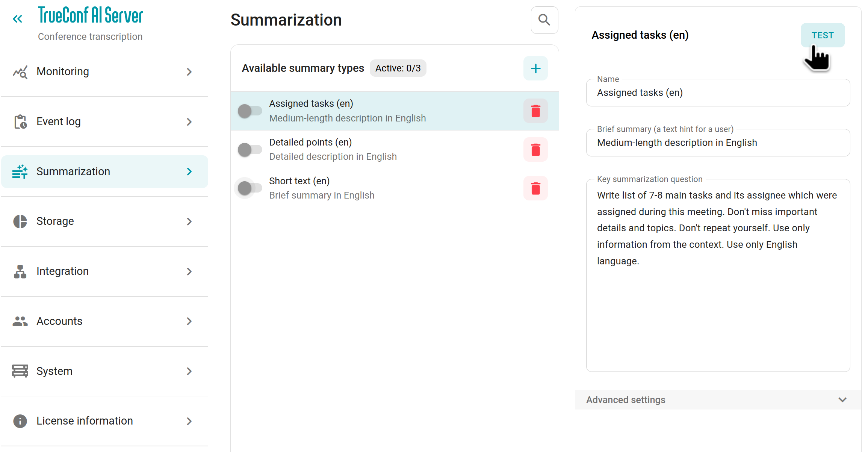The width and height of the screenshot is (868, 452).
Task: Enable the Detailed points (en) toggle
Action: (x=250, y=150)
